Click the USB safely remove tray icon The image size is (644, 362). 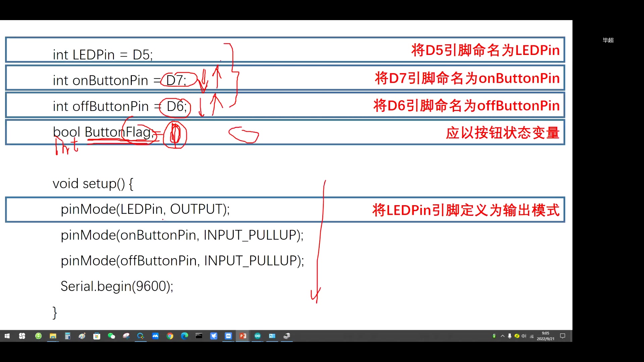coord(494,336)
